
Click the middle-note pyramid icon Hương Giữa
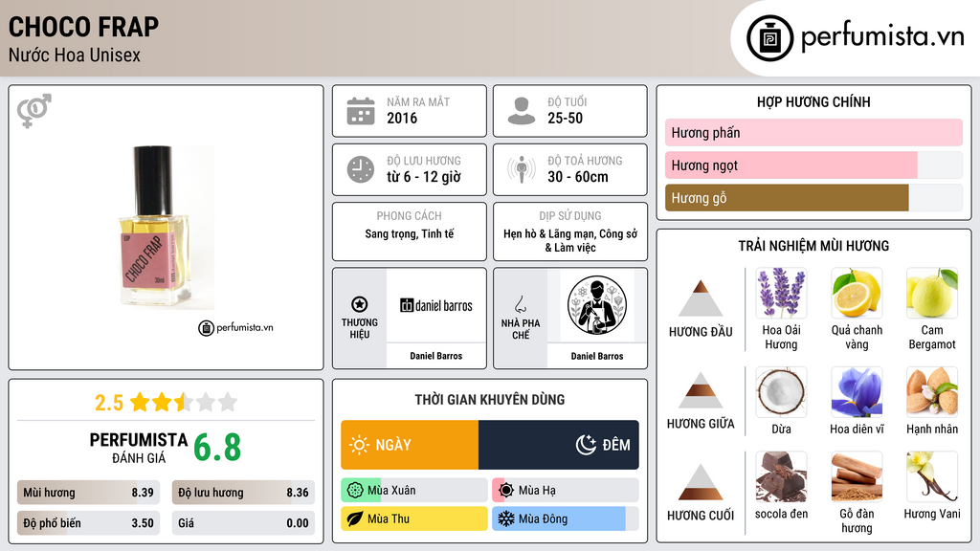[701, 390]
